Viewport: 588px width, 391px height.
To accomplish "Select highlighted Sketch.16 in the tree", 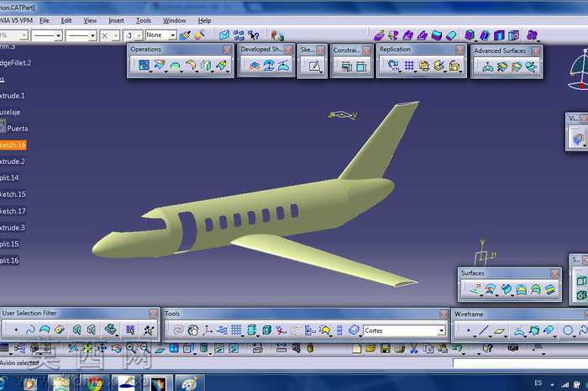I will (13, 145).
